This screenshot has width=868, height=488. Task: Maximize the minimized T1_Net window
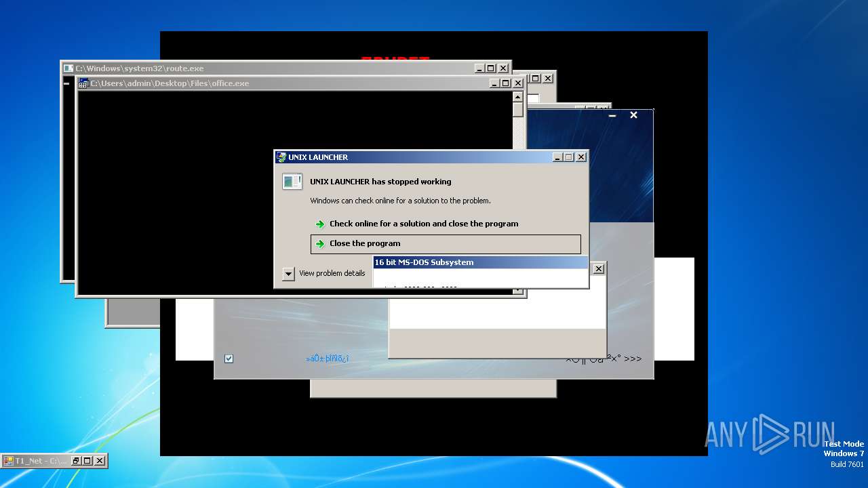pyautogui.click(x=87, y=461)
